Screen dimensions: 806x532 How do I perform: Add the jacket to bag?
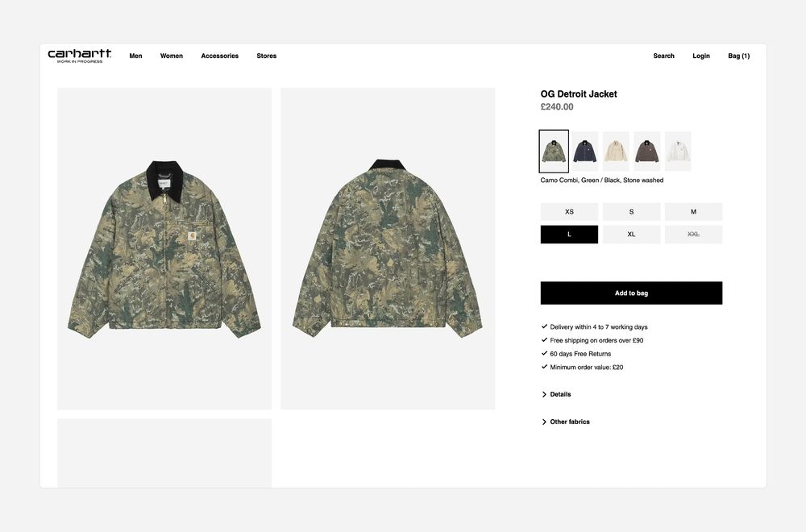pos(631,293)
